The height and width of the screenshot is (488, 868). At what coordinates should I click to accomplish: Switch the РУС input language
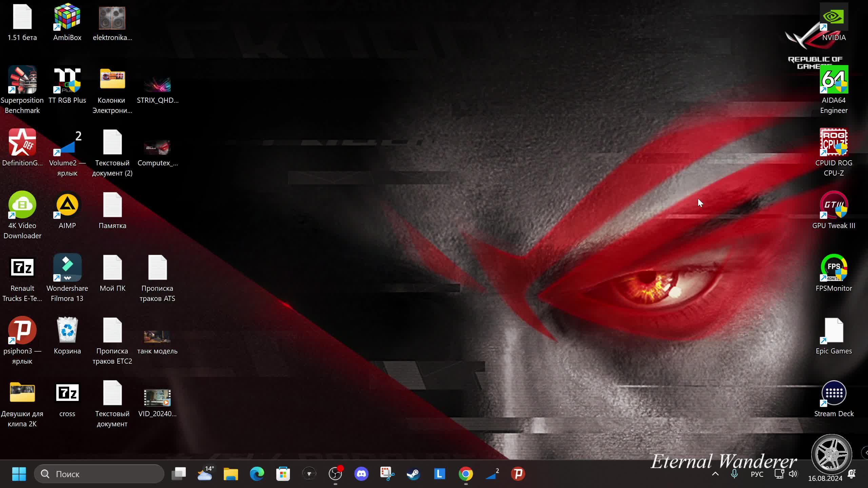click(x=757, y=474)
